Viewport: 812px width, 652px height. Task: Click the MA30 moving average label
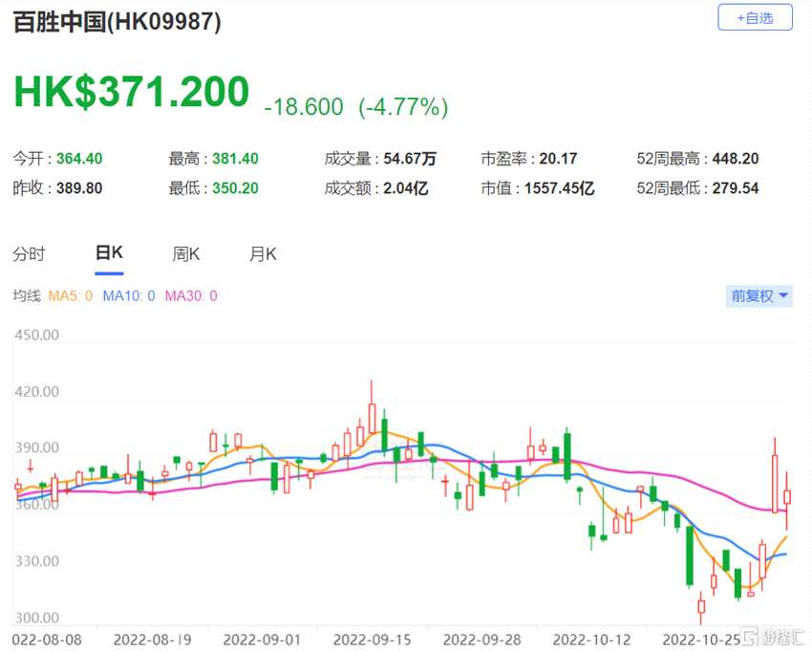(x=190, y=296)
